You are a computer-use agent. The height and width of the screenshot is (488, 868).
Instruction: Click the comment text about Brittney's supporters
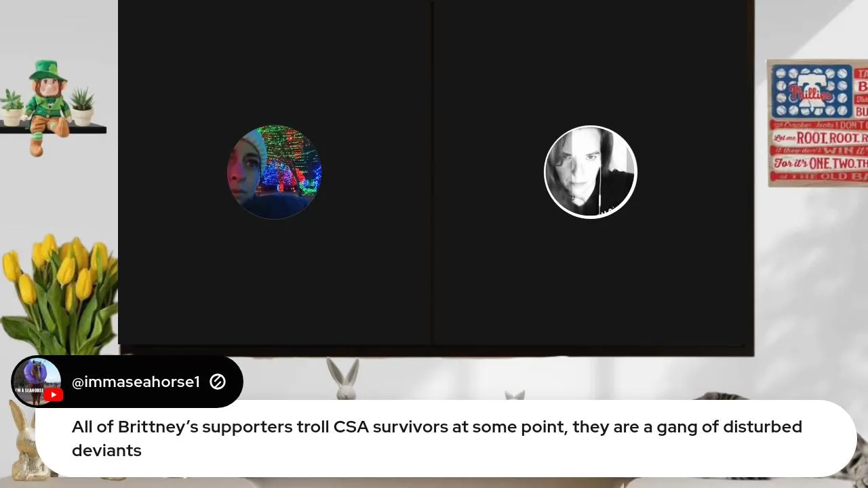click(437, 439)
